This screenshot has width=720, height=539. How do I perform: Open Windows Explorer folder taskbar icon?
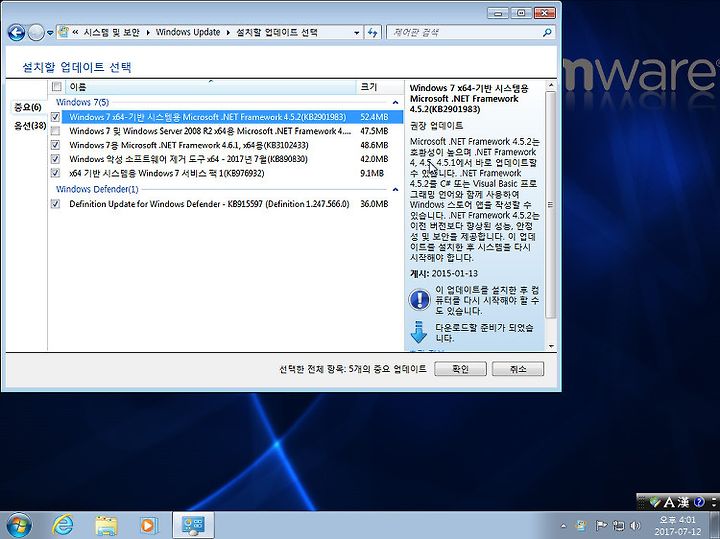[x=106, y=525]
